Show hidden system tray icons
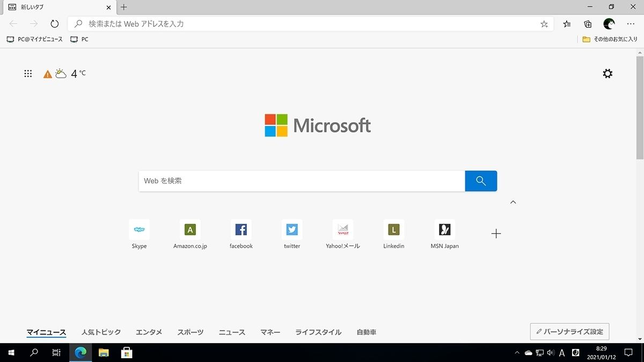Image resolution: width=644 pixels, height=362 pixels. click(x=517, y=353)
